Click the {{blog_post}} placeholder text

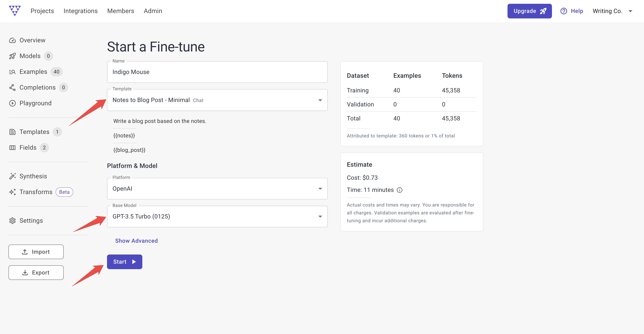(129, 150)
